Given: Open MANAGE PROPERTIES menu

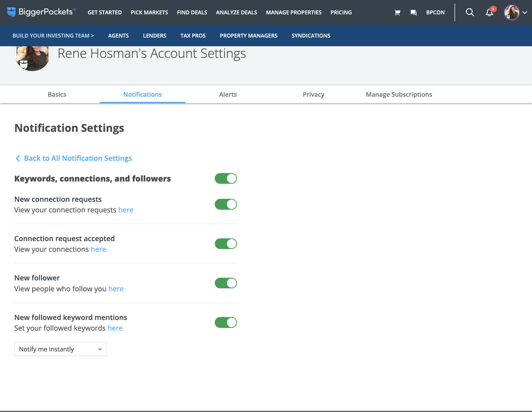Looking at the screenshot, I should (294, 12).
